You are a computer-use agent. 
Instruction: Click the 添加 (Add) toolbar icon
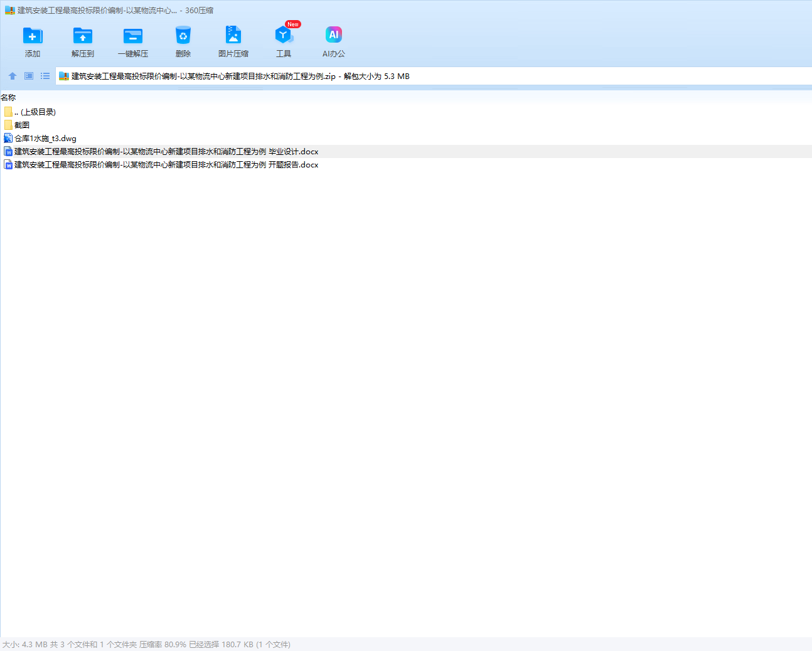33,36
